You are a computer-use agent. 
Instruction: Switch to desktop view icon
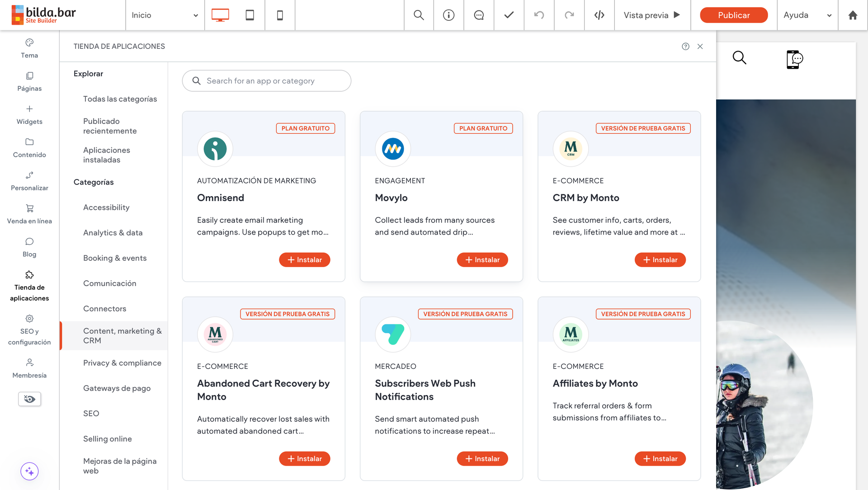pyautogui.click(x=220, y=15)
